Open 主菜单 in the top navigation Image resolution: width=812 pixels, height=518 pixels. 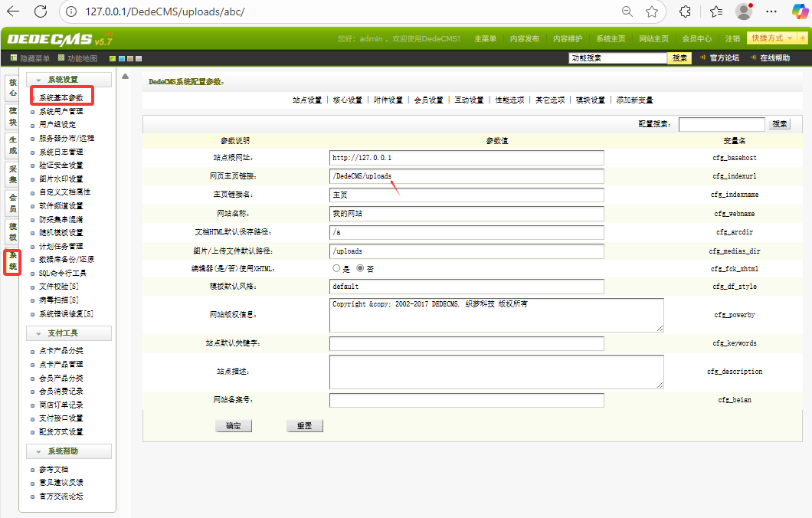tap(485, 39)
